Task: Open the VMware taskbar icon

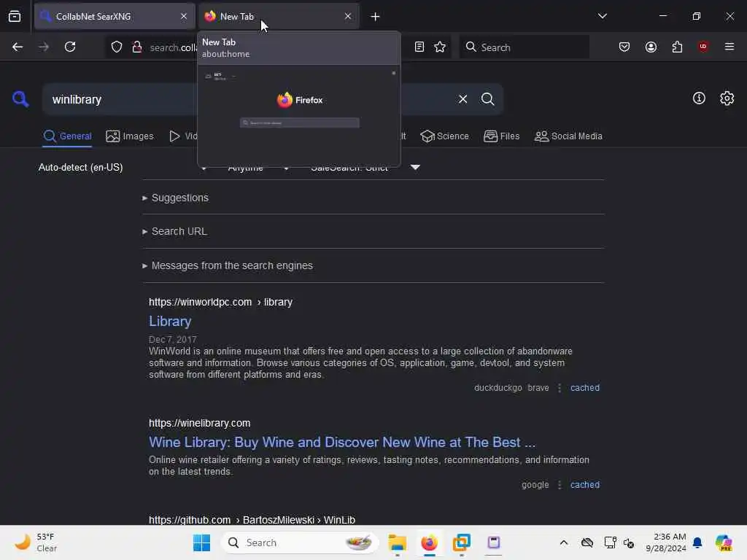Action: click(461, 542)
